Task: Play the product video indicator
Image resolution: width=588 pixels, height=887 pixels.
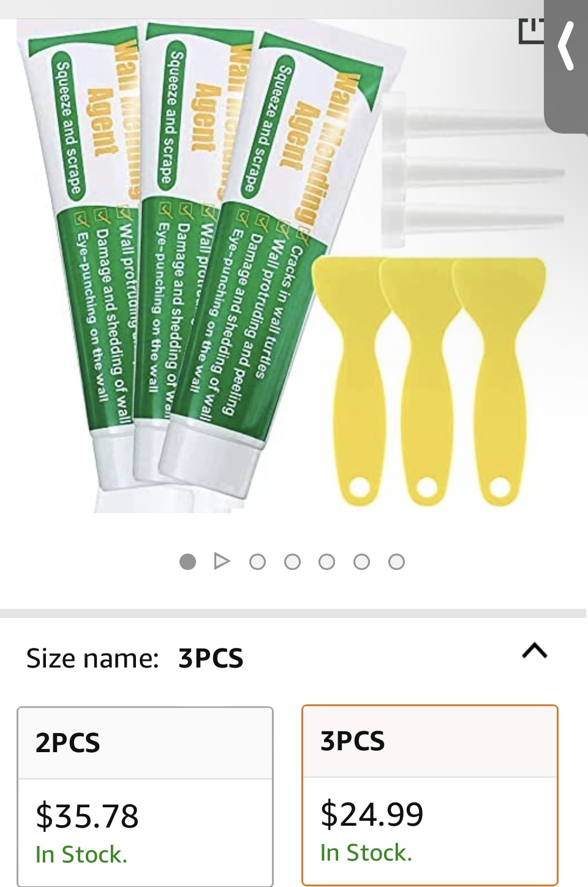Action: 222,562
